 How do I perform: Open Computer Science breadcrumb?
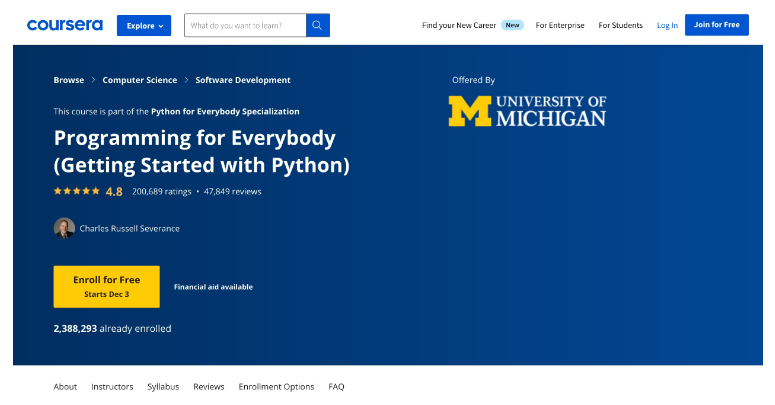point(140,80)
